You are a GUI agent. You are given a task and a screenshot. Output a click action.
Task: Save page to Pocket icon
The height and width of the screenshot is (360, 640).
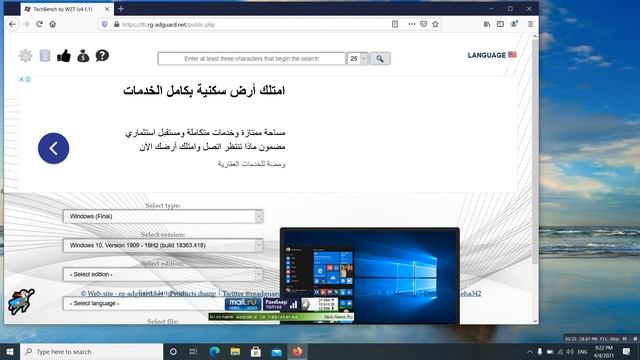[424, 24]
